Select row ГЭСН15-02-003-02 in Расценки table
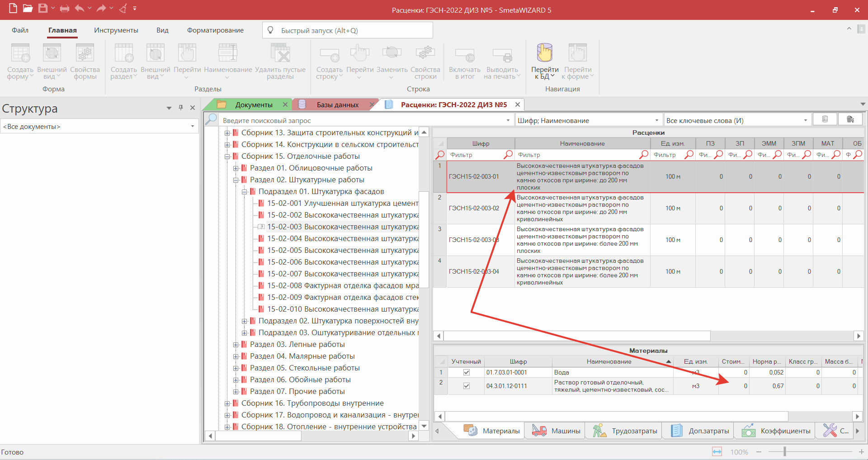This screenshot has height=460, width=868. point(649,209)
